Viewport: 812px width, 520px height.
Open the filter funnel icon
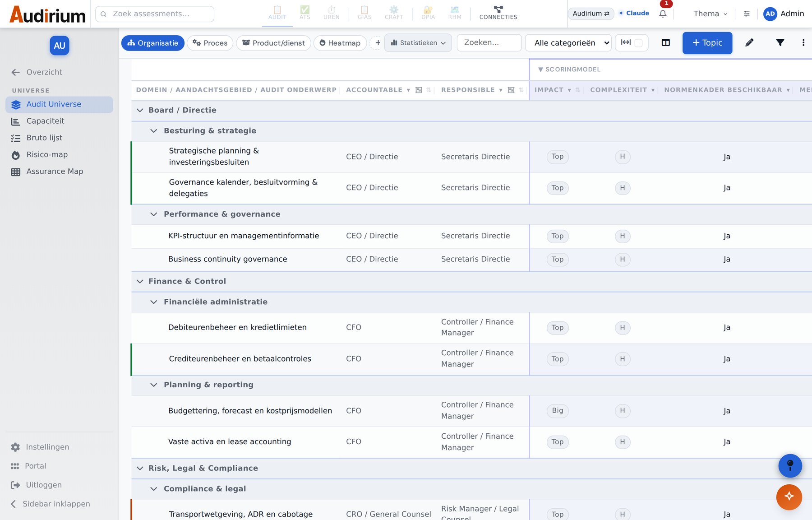(x=780, y=43)
